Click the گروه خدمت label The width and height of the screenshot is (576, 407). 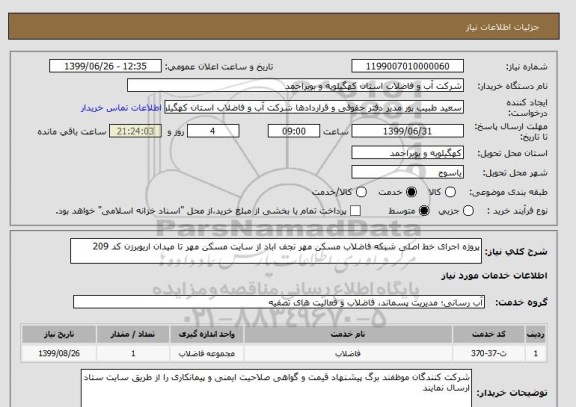pos(521,302)
